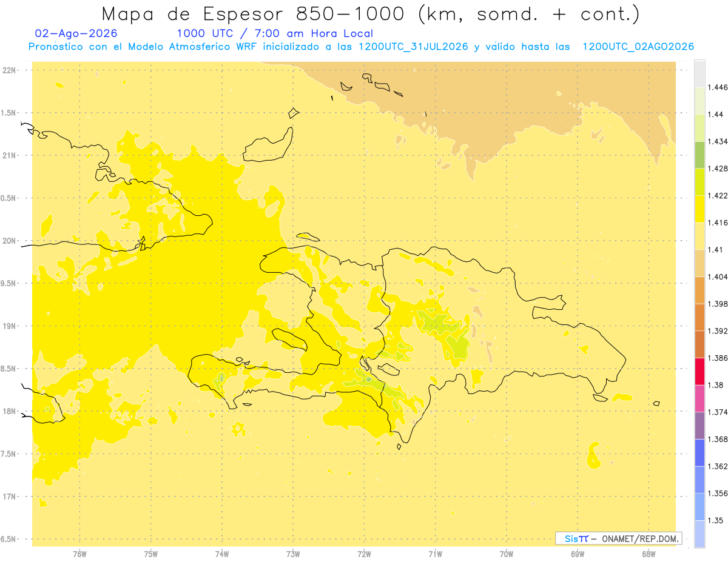The height and width of the screenshot is (562, 728).
Task: Click the colorbar value '1.44'
Action: point(716,115)
